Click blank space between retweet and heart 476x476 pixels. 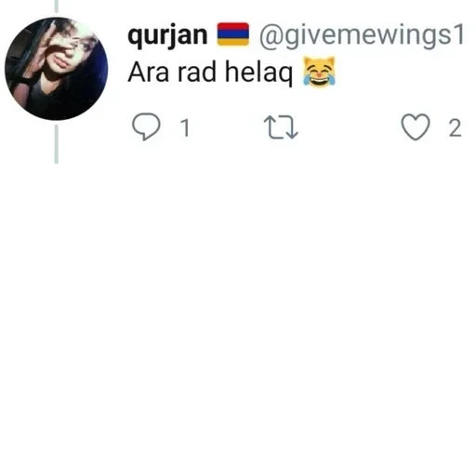[x=350, y=127]
